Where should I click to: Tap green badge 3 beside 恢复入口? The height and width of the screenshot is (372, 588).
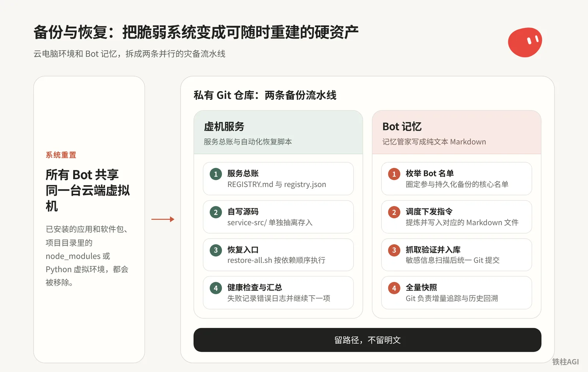tap(216, 250)
